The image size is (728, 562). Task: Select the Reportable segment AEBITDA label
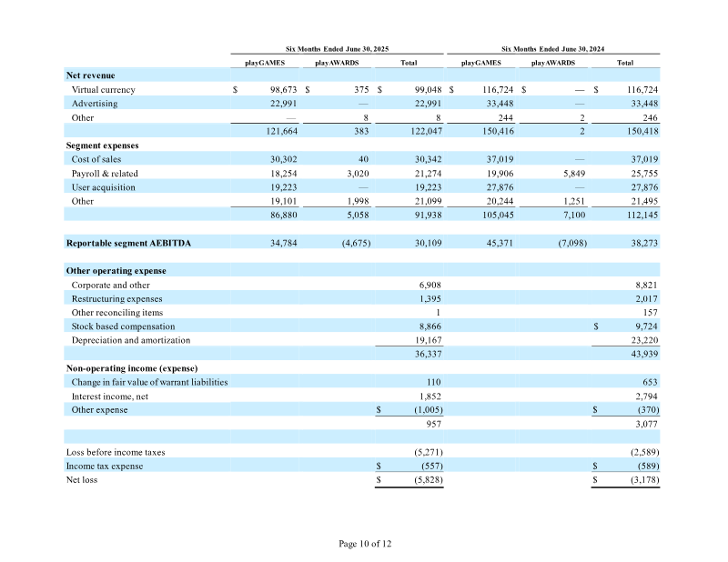(x=128, y=243)
